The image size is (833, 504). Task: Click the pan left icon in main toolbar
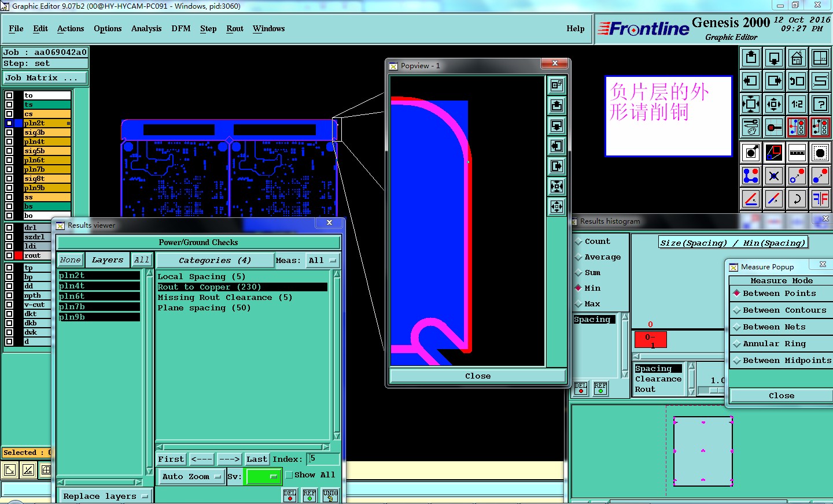(751, 81)
